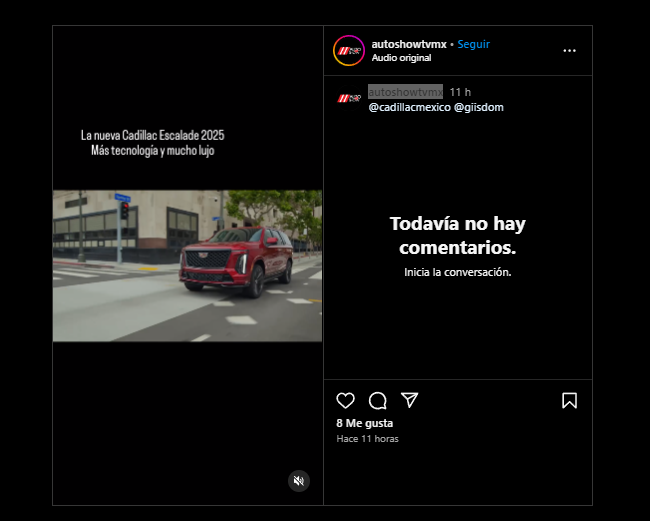This screenshot has width=650, height=521.
Task: Open the @cadillacmexico mention
Action: coord(410,107)
